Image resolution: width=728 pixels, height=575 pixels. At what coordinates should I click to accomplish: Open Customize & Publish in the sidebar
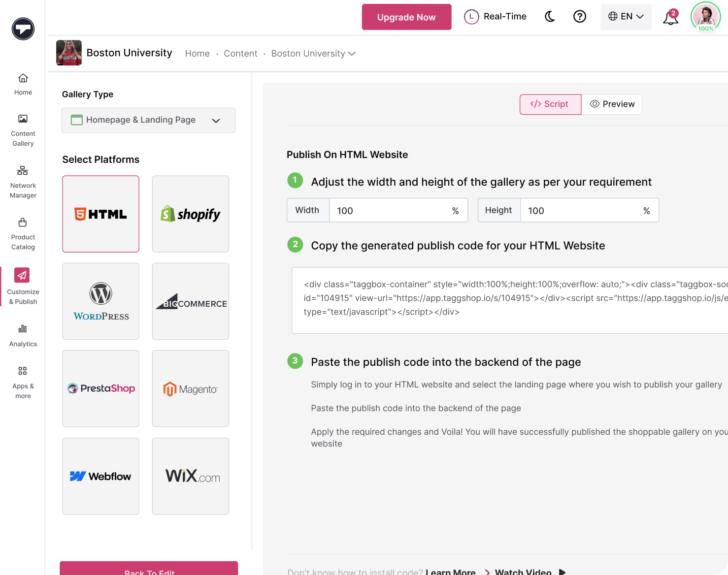tap(23, 287)
